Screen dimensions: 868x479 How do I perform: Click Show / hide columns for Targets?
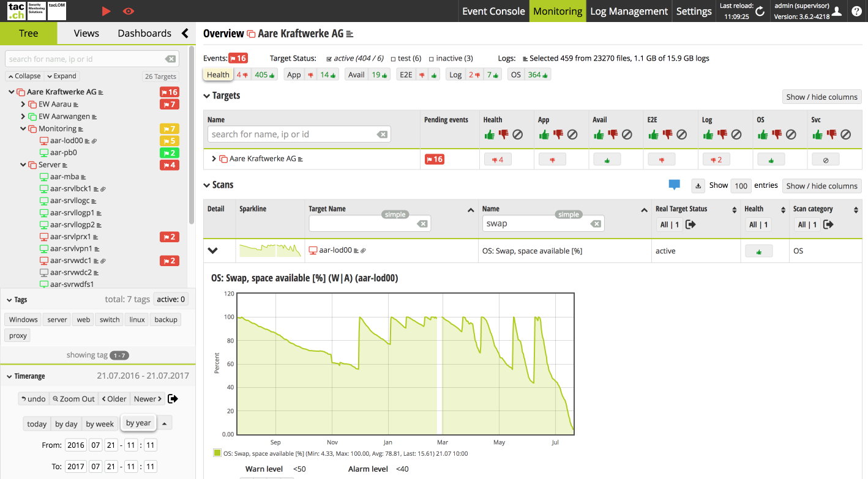822,97
